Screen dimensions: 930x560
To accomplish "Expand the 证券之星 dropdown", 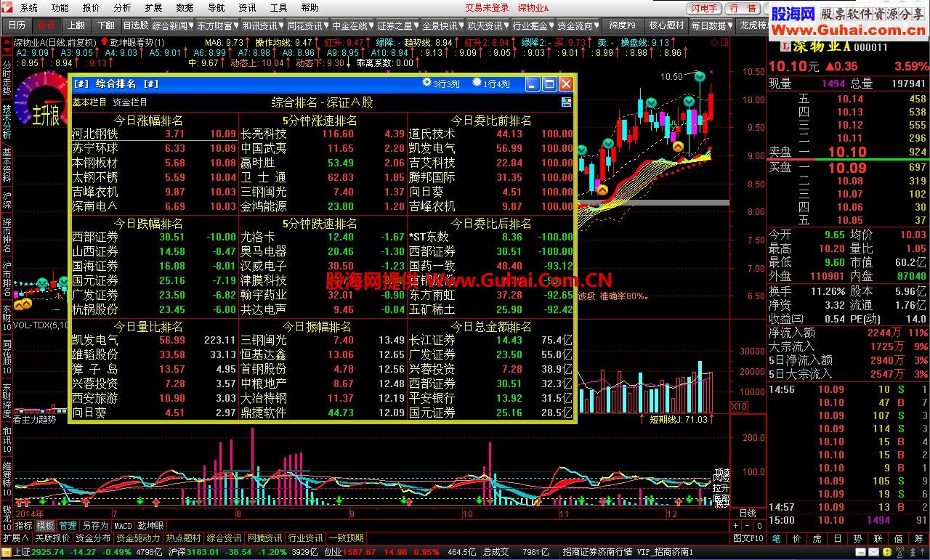I will 398,25.
